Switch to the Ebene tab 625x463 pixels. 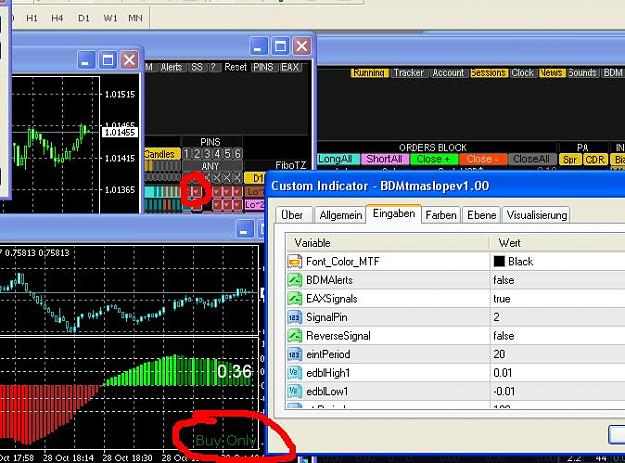coord(482,215)
